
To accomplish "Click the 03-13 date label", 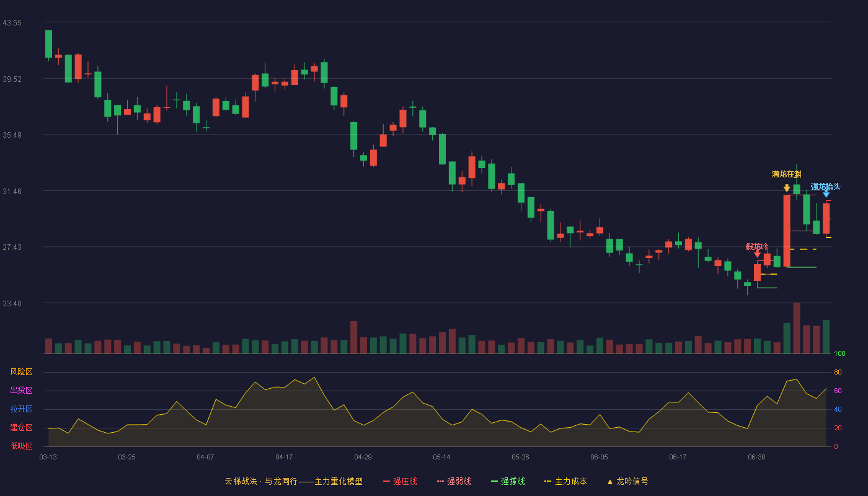I will pyautogui.click(x=48, y=457).
